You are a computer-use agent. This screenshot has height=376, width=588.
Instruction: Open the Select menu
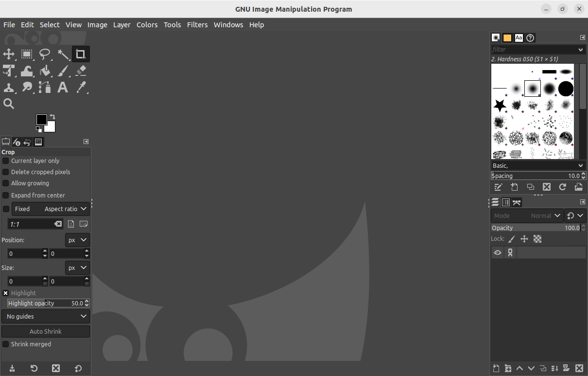point(50,25)
